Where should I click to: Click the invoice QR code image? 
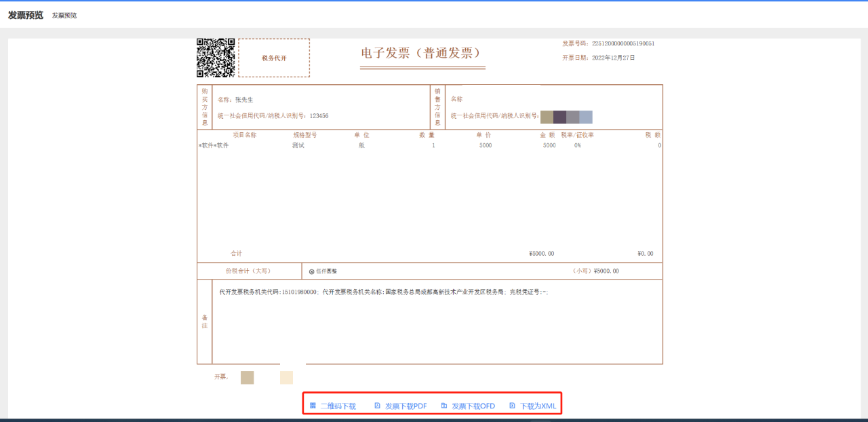click(216, 58)
